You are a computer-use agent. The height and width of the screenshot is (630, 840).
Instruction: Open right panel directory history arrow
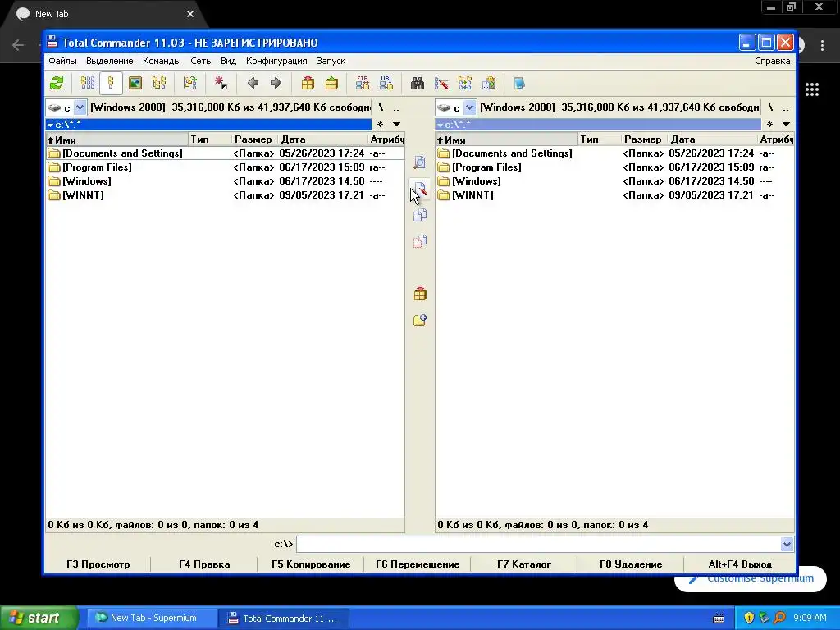[786, 125]
